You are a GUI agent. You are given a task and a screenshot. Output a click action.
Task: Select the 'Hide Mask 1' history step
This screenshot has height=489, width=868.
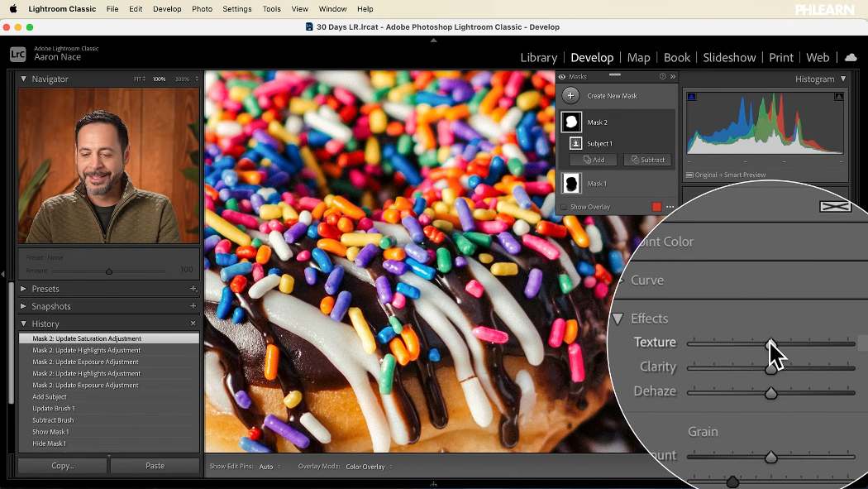[109, 443]
